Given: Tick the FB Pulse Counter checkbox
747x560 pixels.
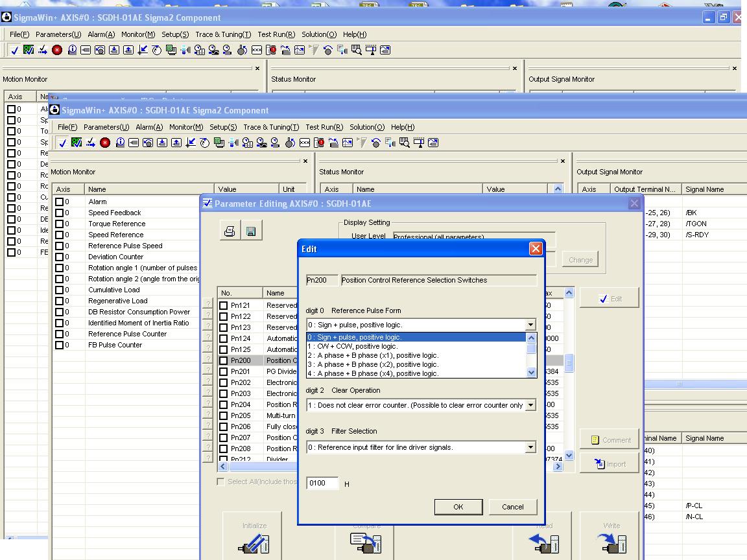Looking at the screenshot, I should click(60, 345).
